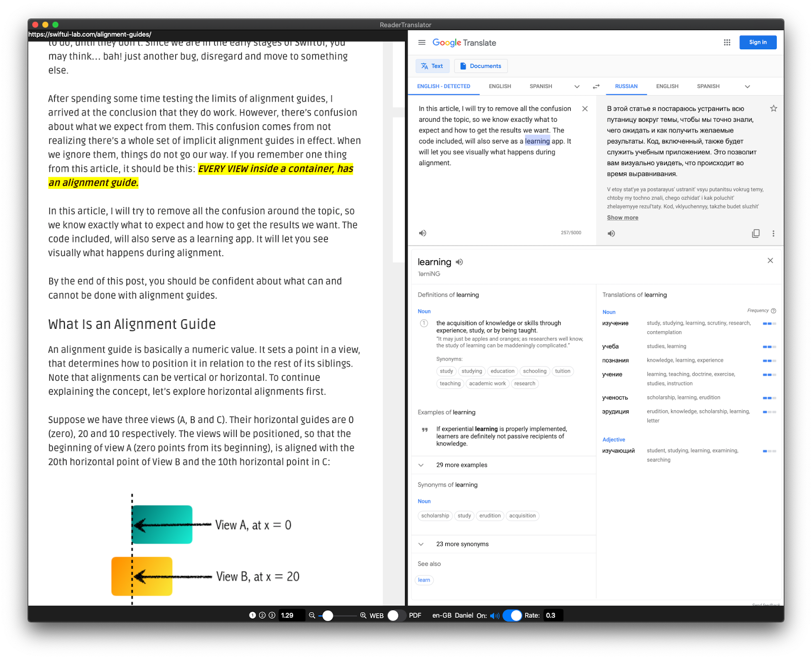Viewport: 812px width, 659px height.
Task: Switch to Documents translation mode
Action: [x=481, y=66]
